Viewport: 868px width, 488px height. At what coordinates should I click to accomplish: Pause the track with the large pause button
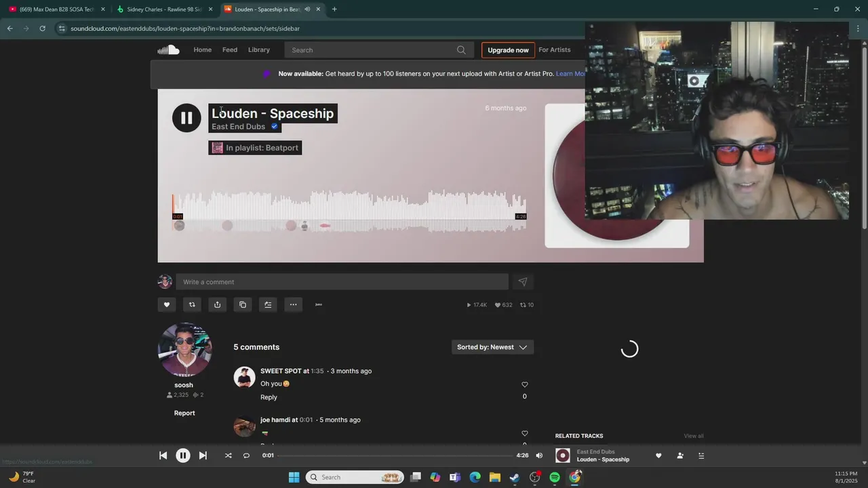(x=186, y=118)
